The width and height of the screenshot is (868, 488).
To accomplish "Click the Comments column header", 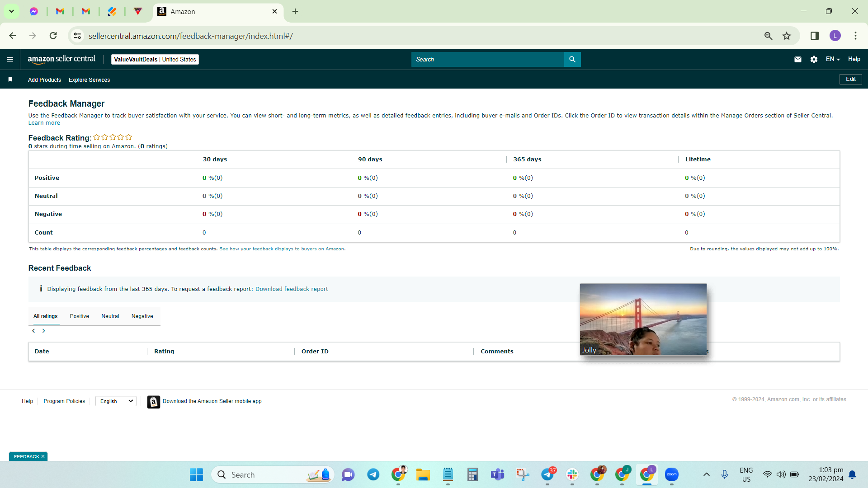I will tap(497, 352).
